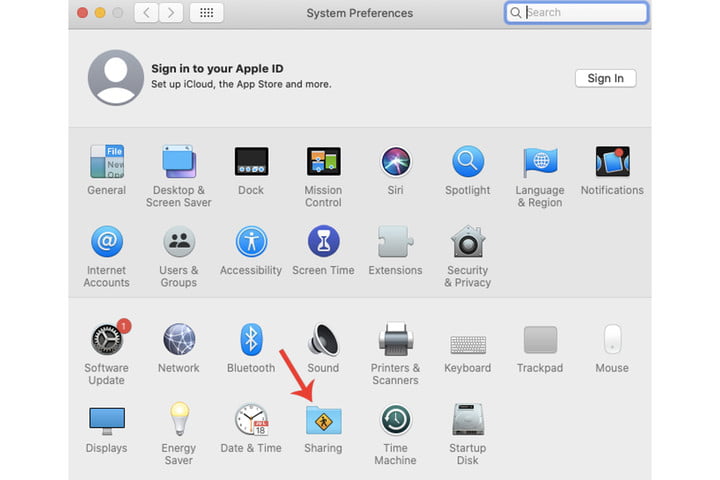The image size is (720, 480).
Task: Open Trackpad preferences
Action: [540, 339]
